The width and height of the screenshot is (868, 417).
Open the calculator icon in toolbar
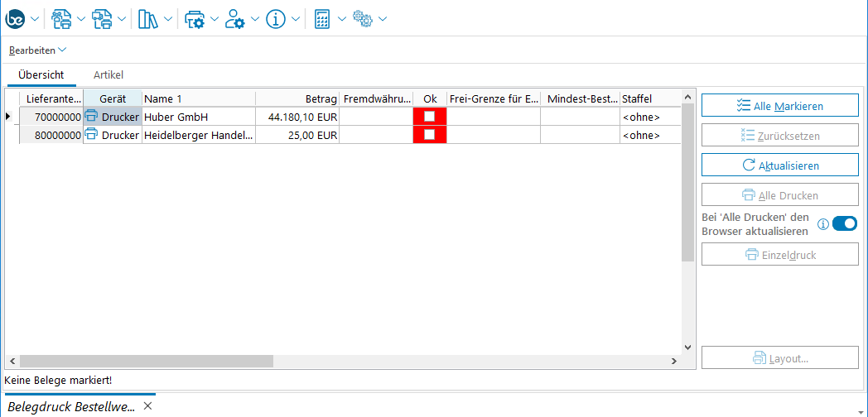pyautogui.click(x=323, y=19)
